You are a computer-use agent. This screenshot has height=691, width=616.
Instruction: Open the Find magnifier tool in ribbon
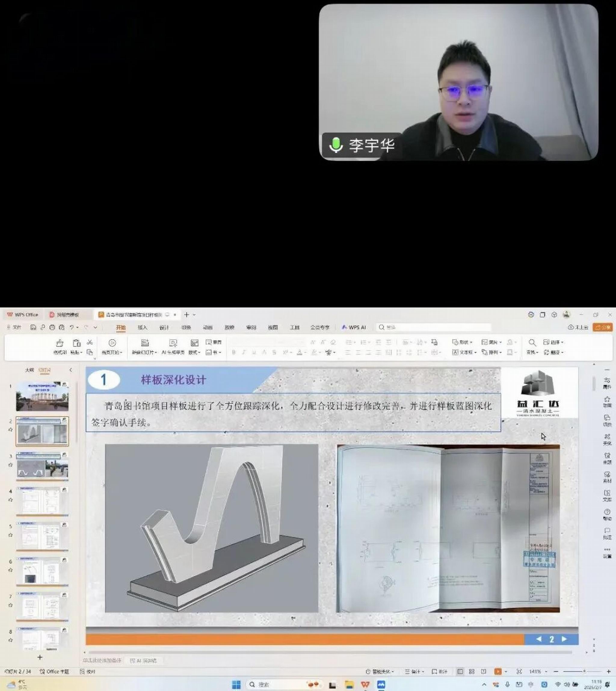point(532,343)
